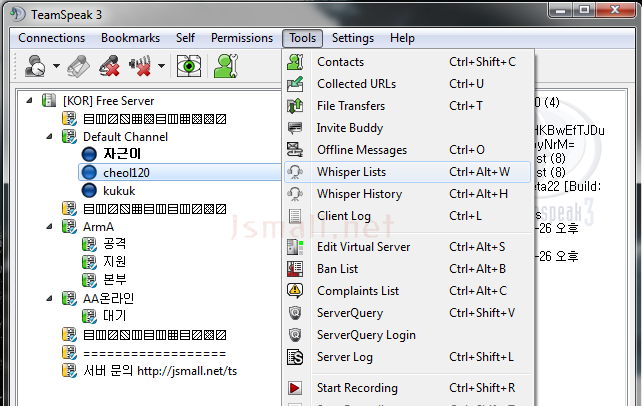Click the mute microphone toolbar icon

click(x=109, y=66)
